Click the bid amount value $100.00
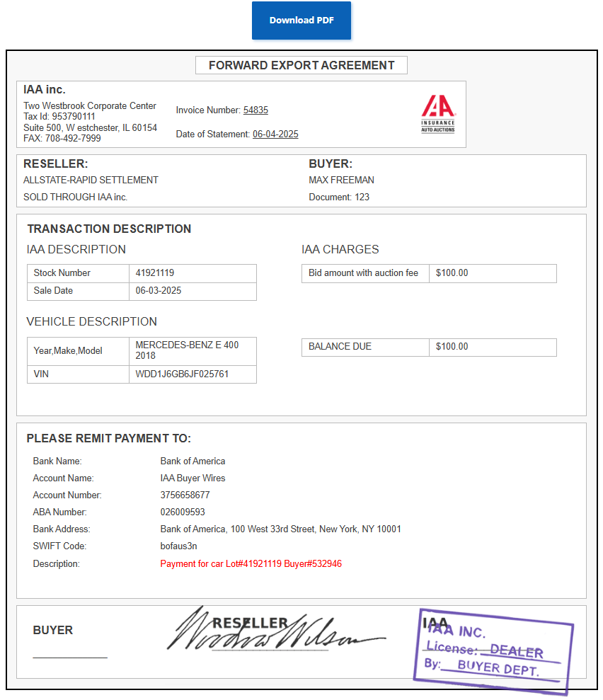This screenshot has height=700, width=603. 493,273
